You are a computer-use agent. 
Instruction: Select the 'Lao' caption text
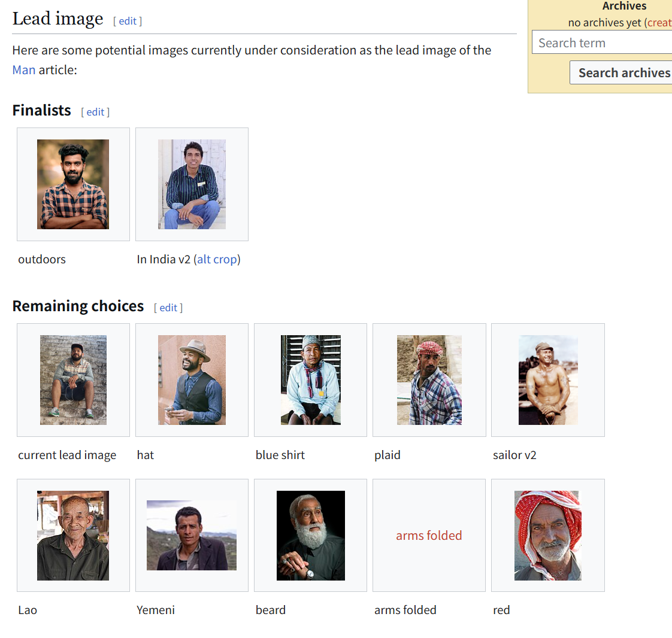pos(28,610)
